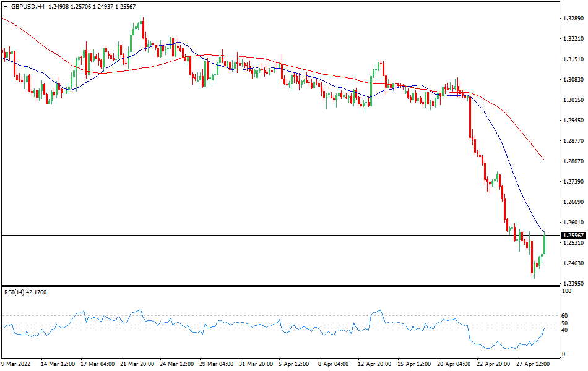Click the 15 Apr 12:00 time label
Screen dimensions: 588x371
[415, 364]
